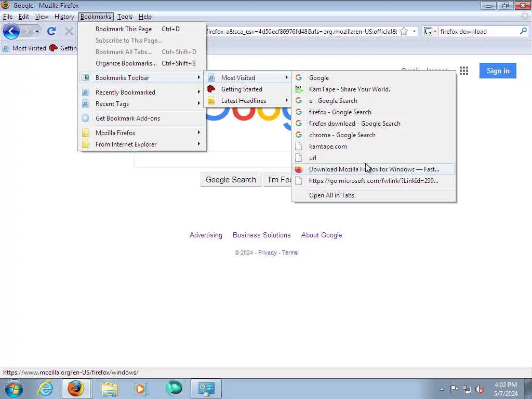
Task: Click the Action Center flag icon
Action: coord(454,389)
